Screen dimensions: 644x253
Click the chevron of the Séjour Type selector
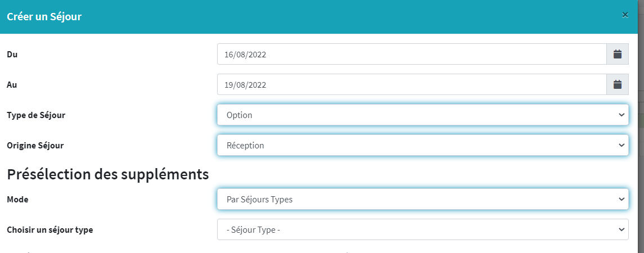[x=621, y=229]
